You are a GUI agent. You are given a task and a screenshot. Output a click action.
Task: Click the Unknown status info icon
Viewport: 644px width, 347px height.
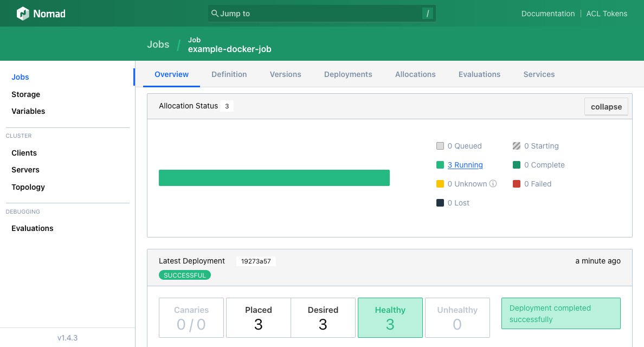click(x=493, y=184)
